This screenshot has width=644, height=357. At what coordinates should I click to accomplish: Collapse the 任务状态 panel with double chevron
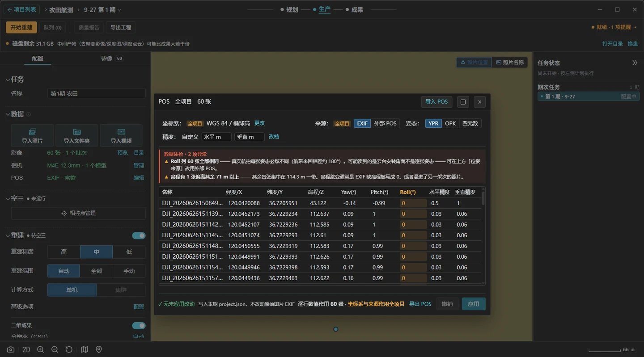[x=635, y=63]
